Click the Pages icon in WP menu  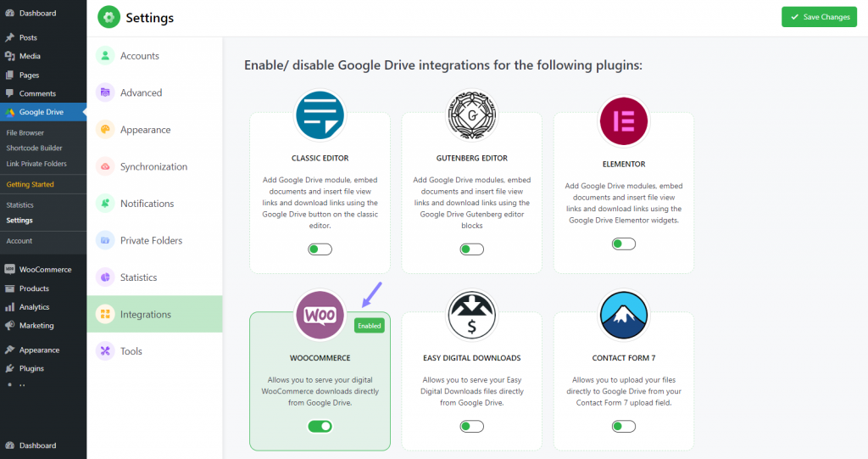point(10,75)
